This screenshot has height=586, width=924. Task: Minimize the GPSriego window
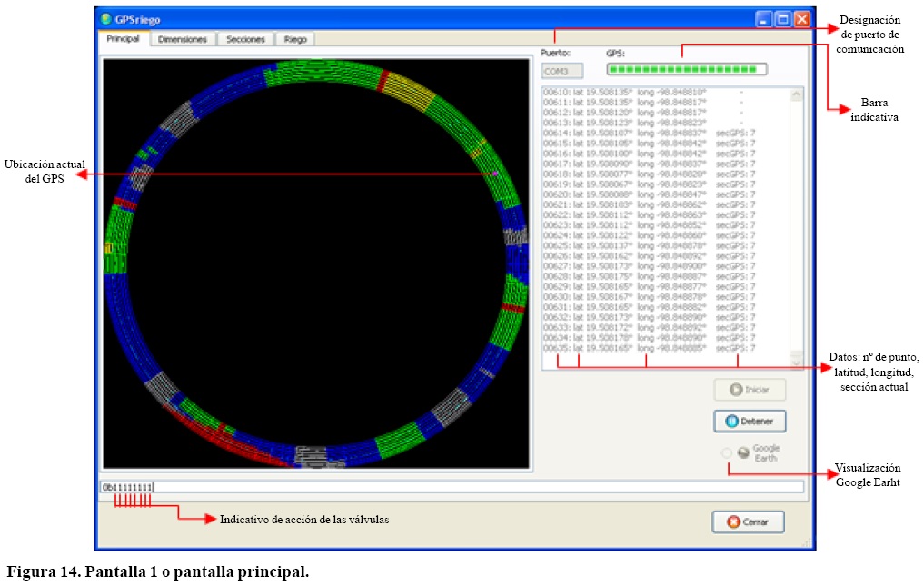click(764, 18)
